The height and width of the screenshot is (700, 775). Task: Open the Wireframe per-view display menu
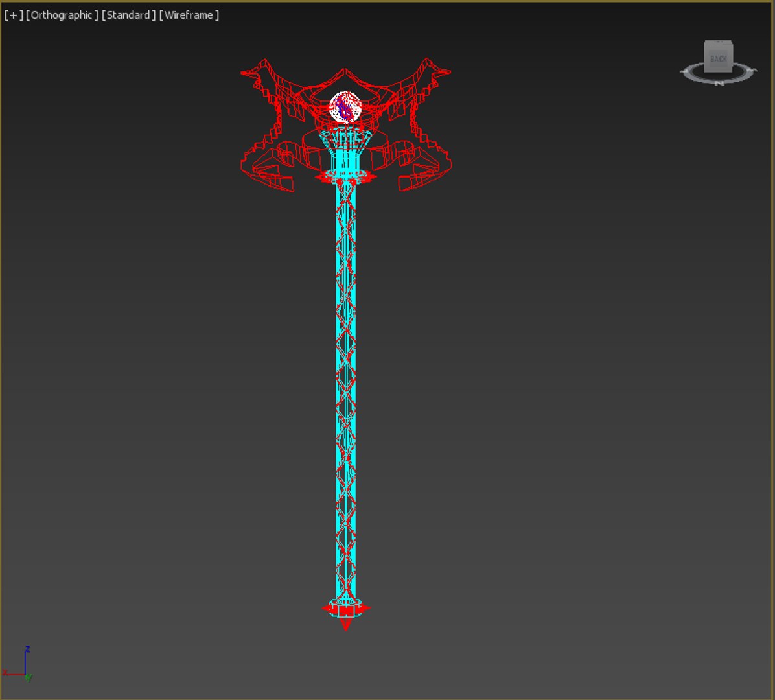pos(189,16)
